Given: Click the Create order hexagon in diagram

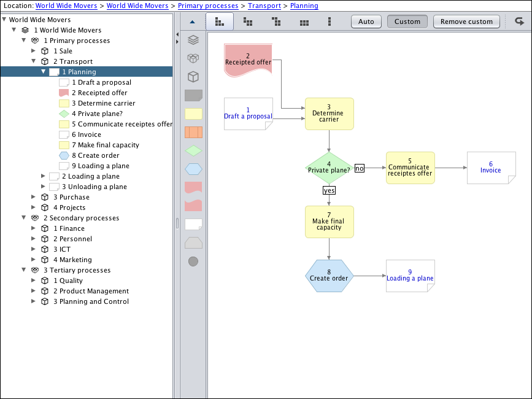Looking at the screenshot, I should pos(329,276).
